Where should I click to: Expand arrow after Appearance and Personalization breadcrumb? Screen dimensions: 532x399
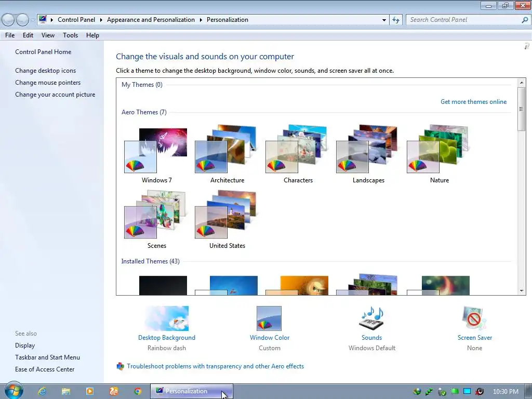coord(201,20)
